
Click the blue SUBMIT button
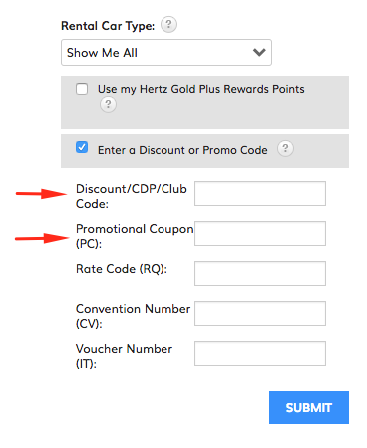click(x=309, y=407)
